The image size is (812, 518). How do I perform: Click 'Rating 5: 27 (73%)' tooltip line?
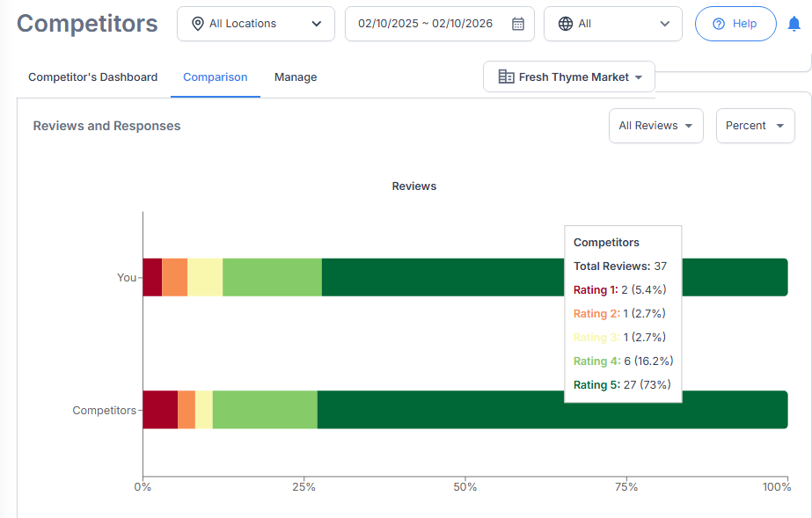[623, 385]
